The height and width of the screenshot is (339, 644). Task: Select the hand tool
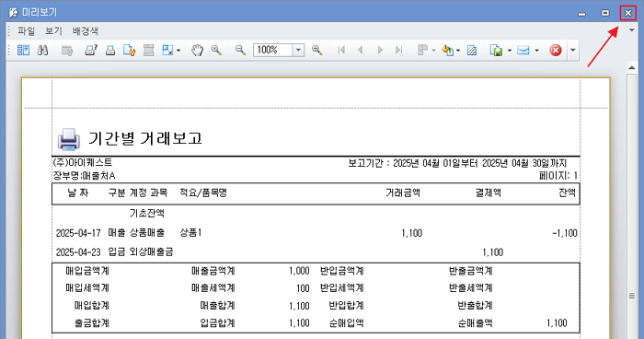(x=197, y=50)
